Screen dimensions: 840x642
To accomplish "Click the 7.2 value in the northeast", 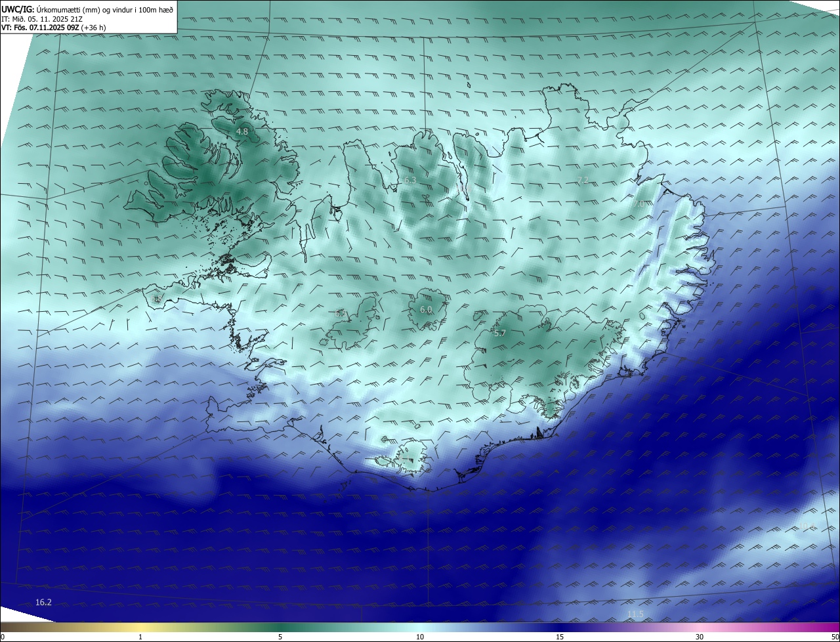I will point(583,181).
